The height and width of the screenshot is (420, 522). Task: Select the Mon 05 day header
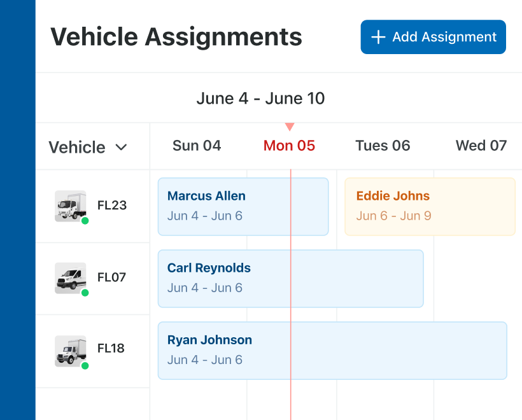pos(289,146)
